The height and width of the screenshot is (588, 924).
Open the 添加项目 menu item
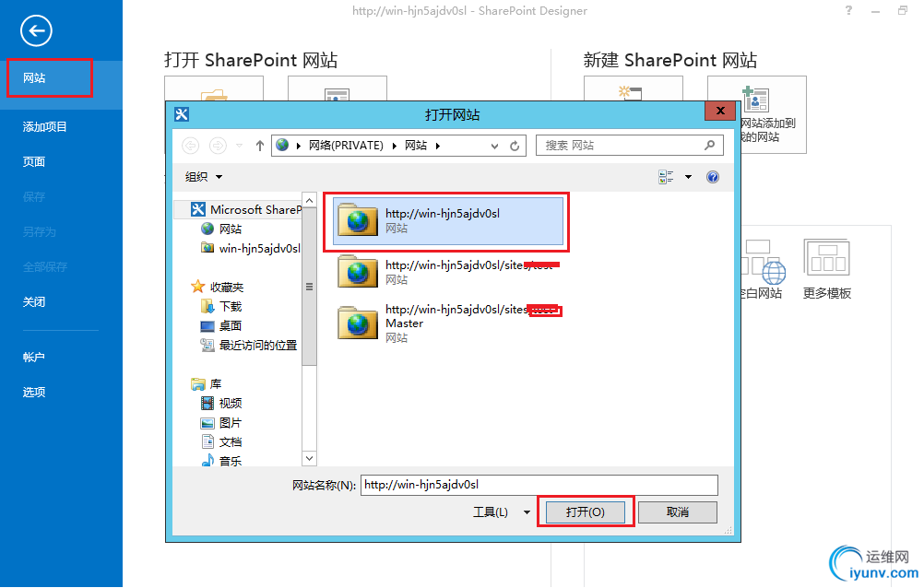pos(45,126)
